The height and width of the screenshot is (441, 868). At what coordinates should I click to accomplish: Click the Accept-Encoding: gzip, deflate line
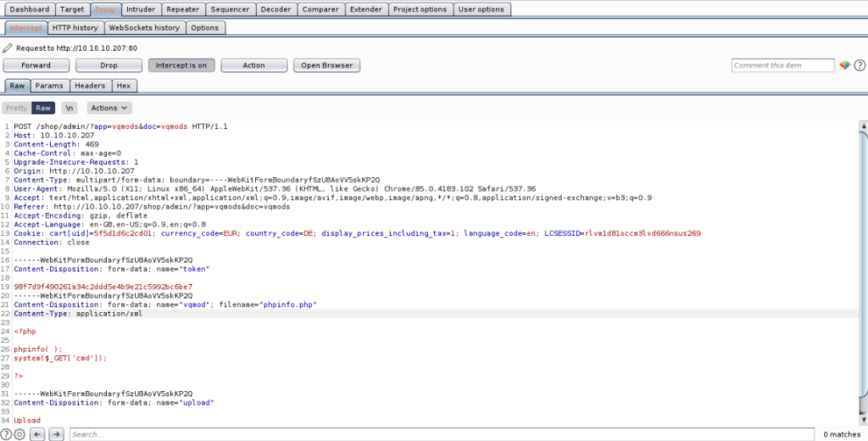click(81, 215)
